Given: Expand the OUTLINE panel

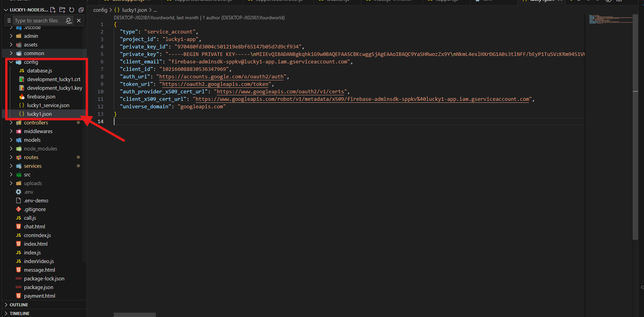Looking at the screenshot, I should click(19, 305).
